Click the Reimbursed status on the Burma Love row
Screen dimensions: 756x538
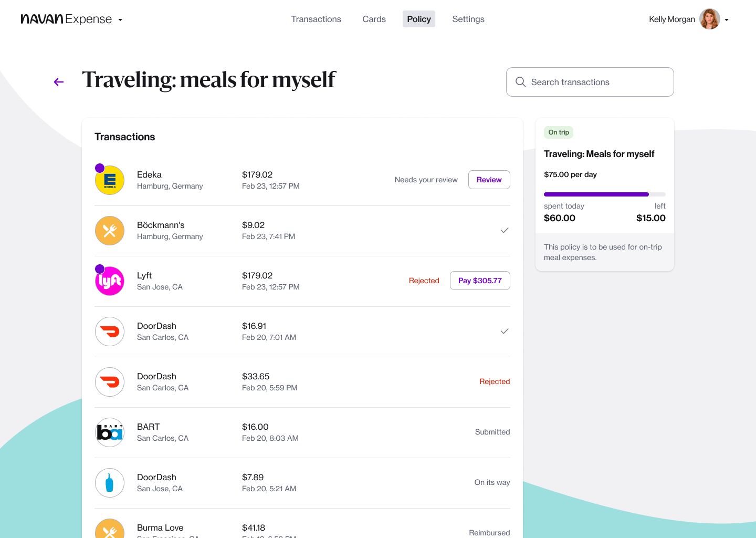click(x=489, y=533)
